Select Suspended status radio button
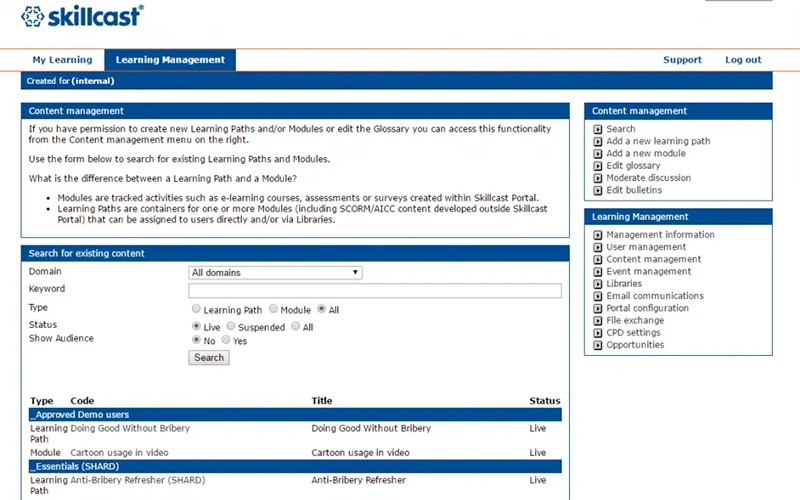Viewport: 800px width, 500px height. coord(231,326)
